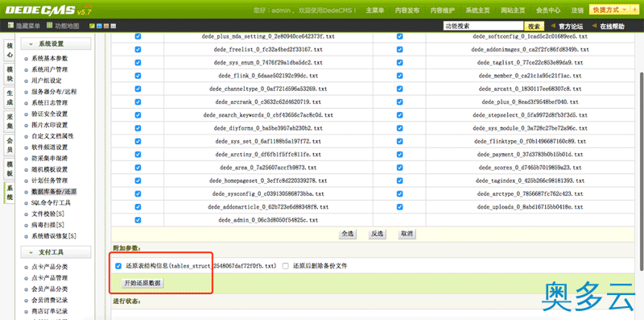Switch to the blue skin swatch
The width and height of the screenshot is (644, 320).
[99, 26]
